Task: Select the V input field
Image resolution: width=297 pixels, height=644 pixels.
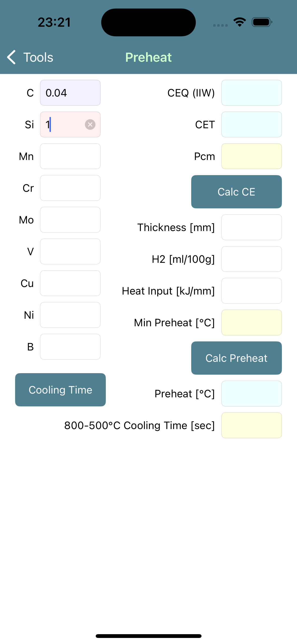Action: coord(70,251)
